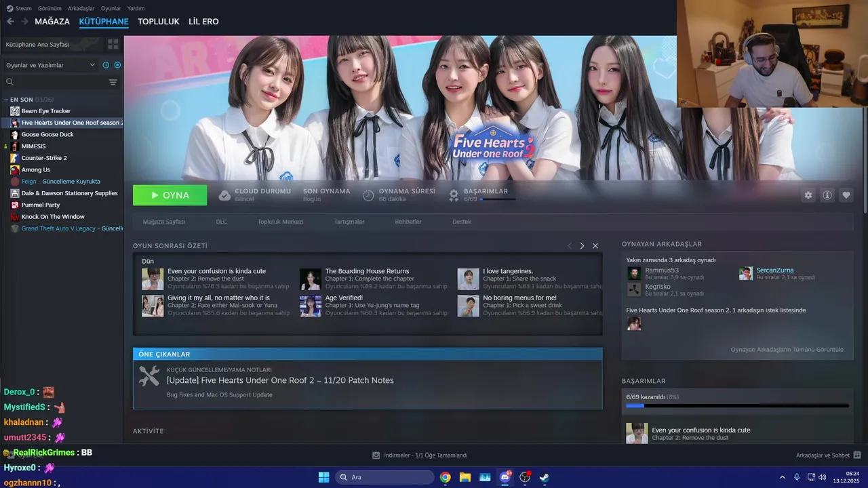Open the Games and Software dropdown

point(51,65)
